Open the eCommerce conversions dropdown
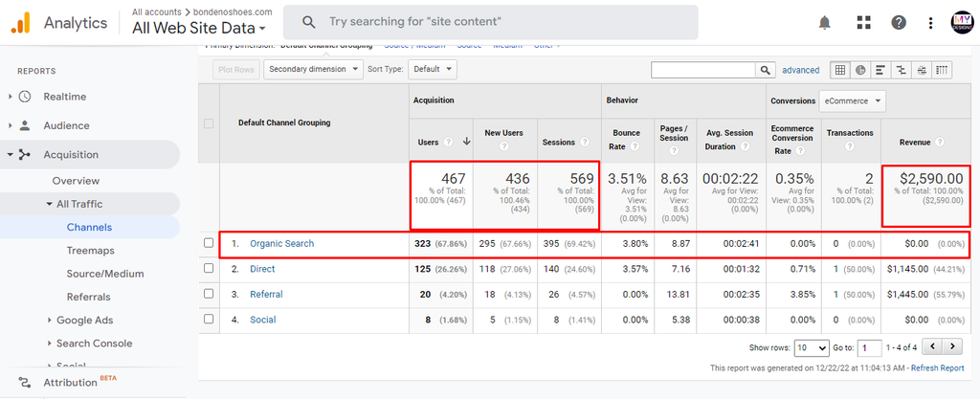 853,100
